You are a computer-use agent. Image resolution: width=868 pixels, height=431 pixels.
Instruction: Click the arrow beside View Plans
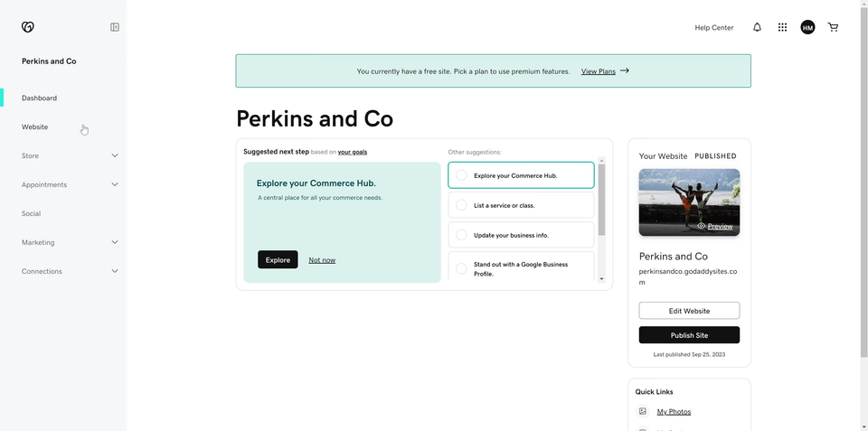click(625, 70)
